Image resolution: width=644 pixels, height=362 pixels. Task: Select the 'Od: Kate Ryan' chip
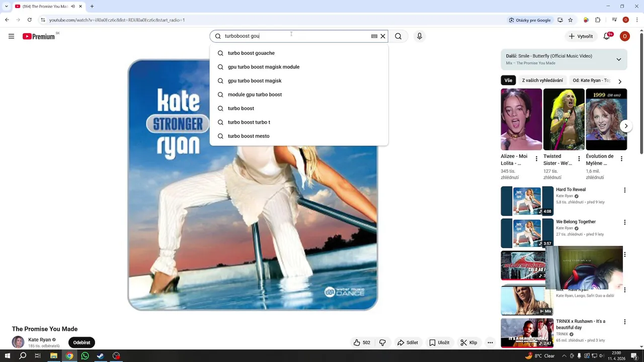click(591, 80)
